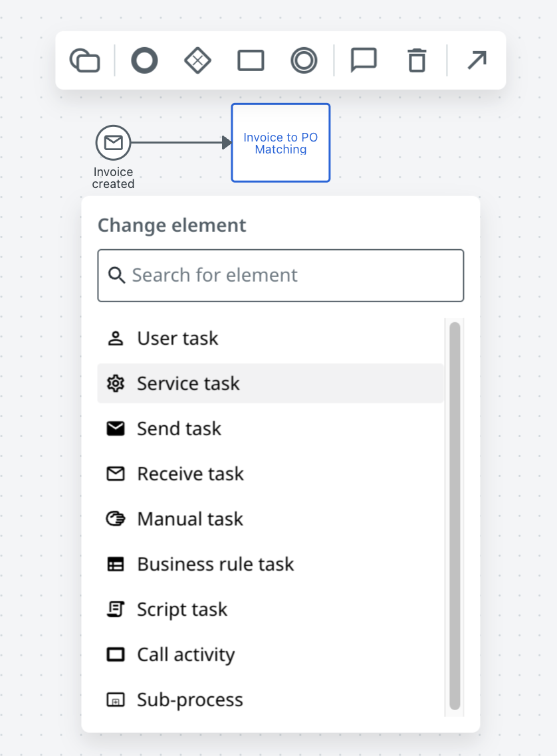The height and width of the screenshot is (756, 557).
Task: Focus the Search for element field
Action: tap(280, 276)
